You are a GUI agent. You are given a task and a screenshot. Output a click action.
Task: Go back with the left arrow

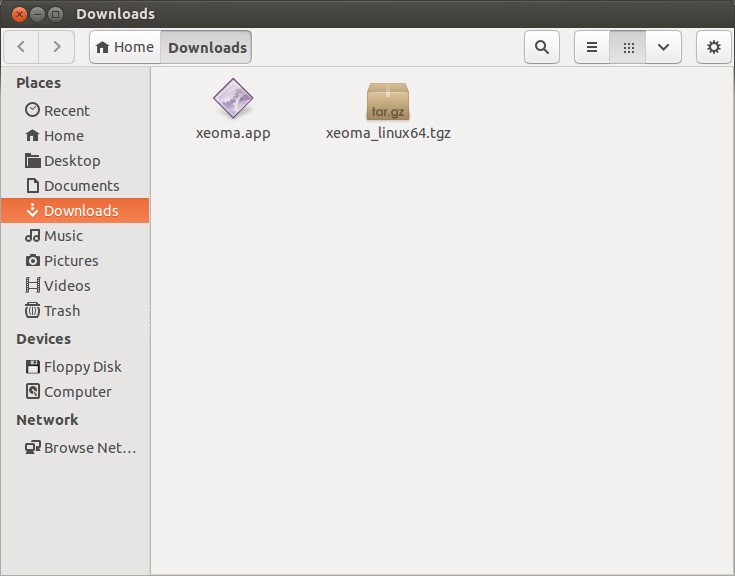pos(22,47)
